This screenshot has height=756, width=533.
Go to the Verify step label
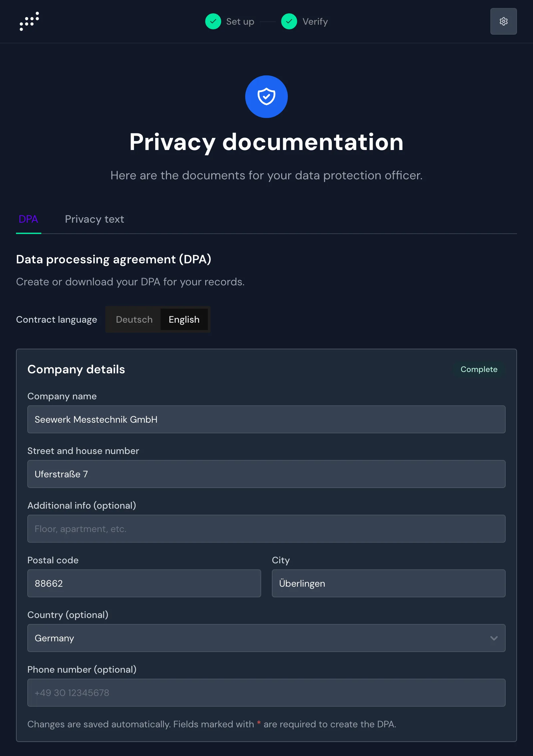tap(315, 22)
